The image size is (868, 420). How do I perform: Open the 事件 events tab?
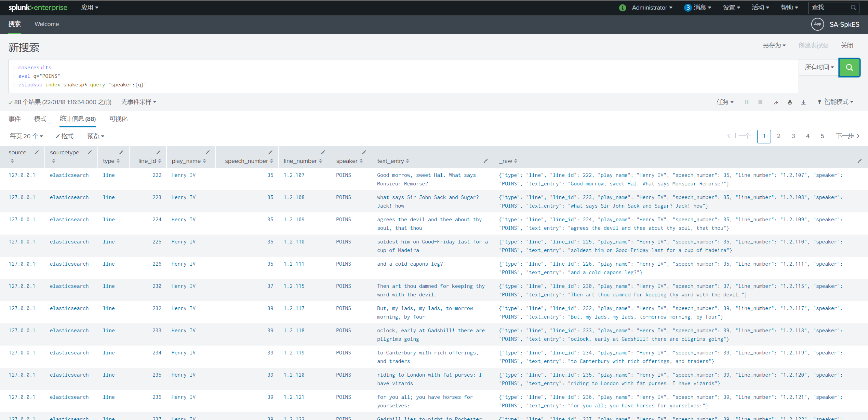click(x=15, y=119)
